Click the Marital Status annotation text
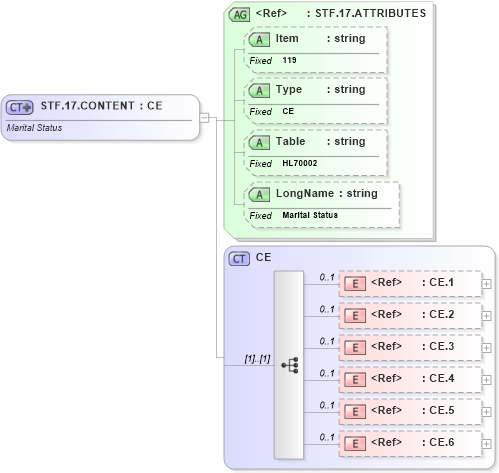 [x=34, y=128]
